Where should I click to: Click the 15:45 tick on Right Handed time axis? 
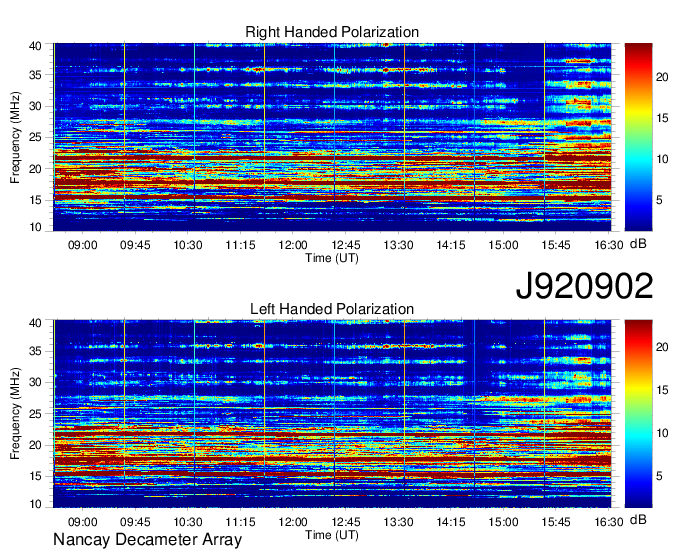[x=556, y=245]
